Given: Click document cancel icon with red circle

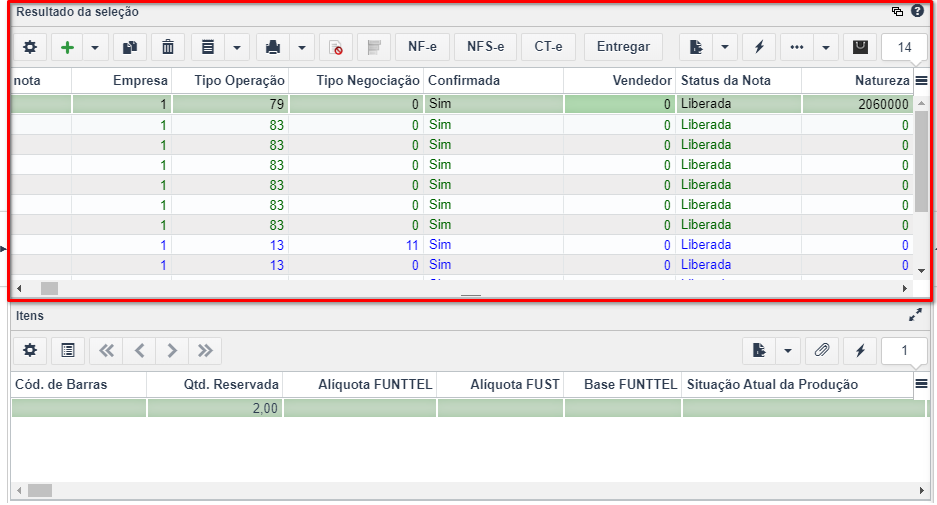Looking at the screenshot, I should [336, 47].
